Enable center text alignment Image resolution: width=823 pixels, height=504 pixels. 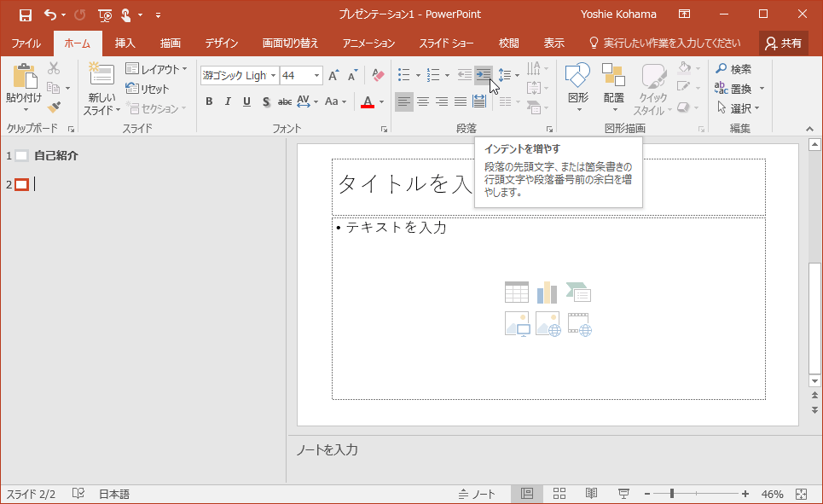(423, 101)
